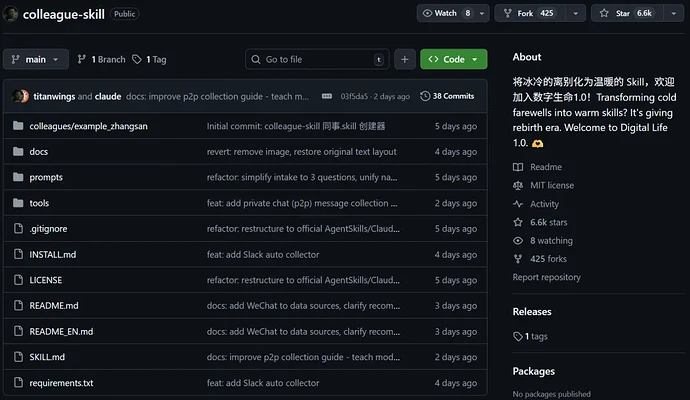This screenshot has height=400, width=690.
Task: Click the plus add file button
Action: click(404, 59)
